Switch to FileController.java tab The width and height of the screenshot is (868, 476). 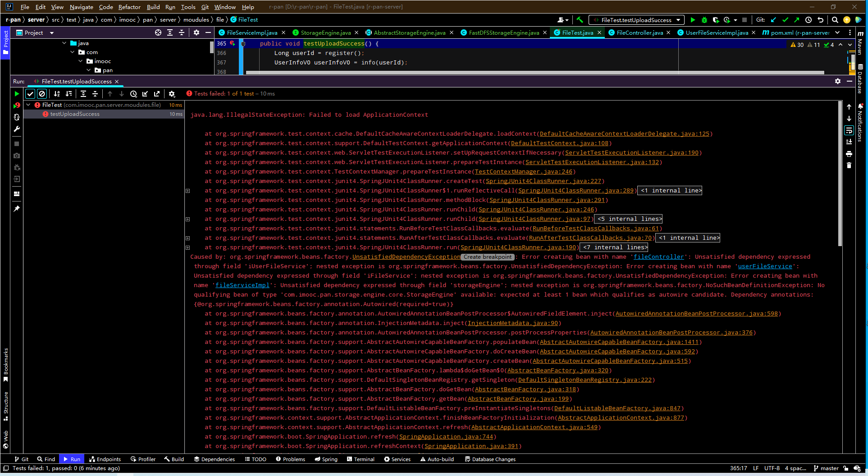[x=640, y=32]
